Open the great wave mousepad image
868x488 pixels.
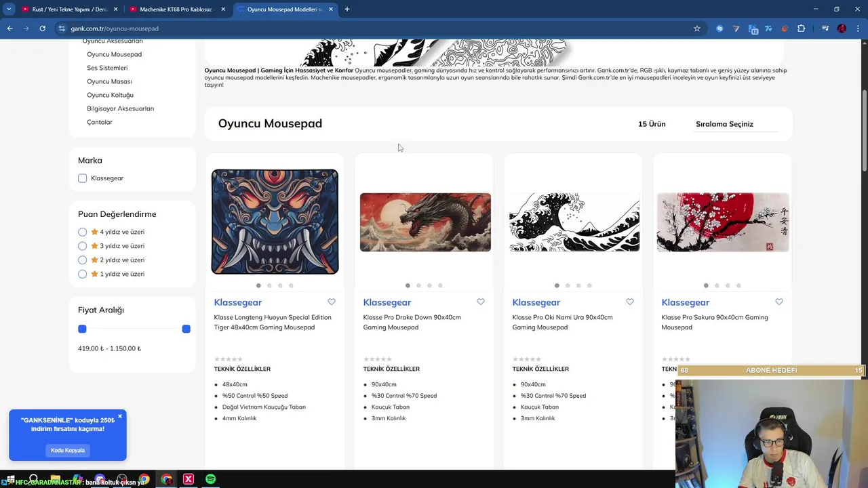pyautogui.click(x=574, y=222)
